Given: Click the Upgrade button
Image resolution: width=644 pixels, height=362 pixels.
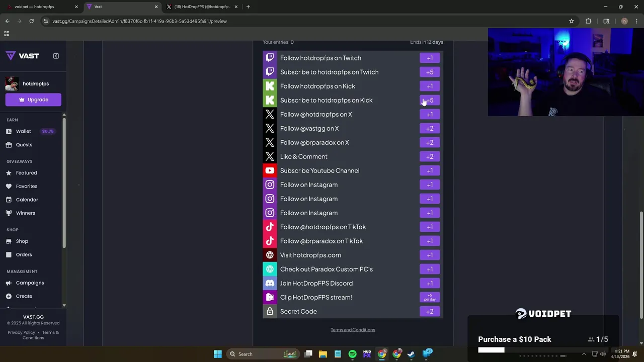Looking at the screenshot, I should click(x=33, y=100).
